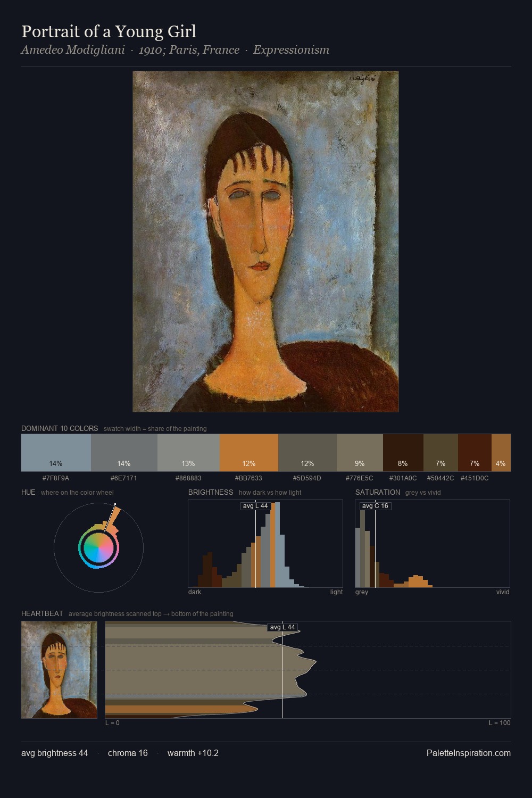The image size is (532, 798).
Task: Click the small Heartbeat painting thumbnail
Action: [x=59, y=670]
